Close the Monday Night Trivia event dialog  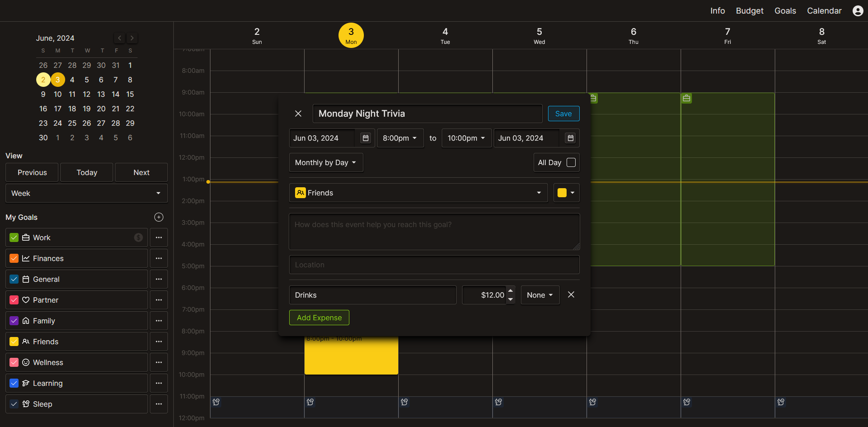pos(298,114)
